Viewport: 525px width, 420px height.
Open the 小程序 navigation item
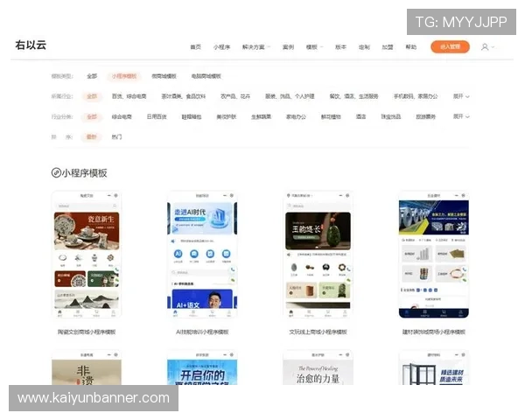(221, 47)
